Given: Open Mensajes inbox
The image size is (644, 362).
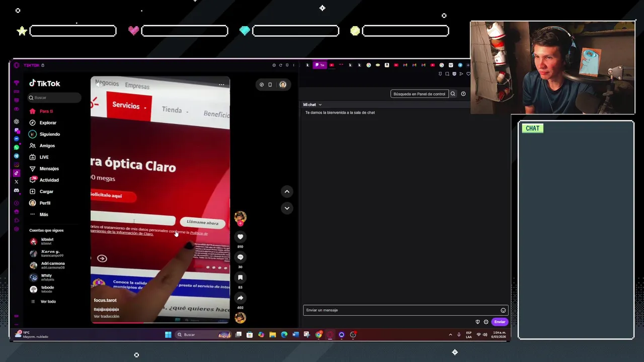Looking at the screenshot, I should point(49,169).
